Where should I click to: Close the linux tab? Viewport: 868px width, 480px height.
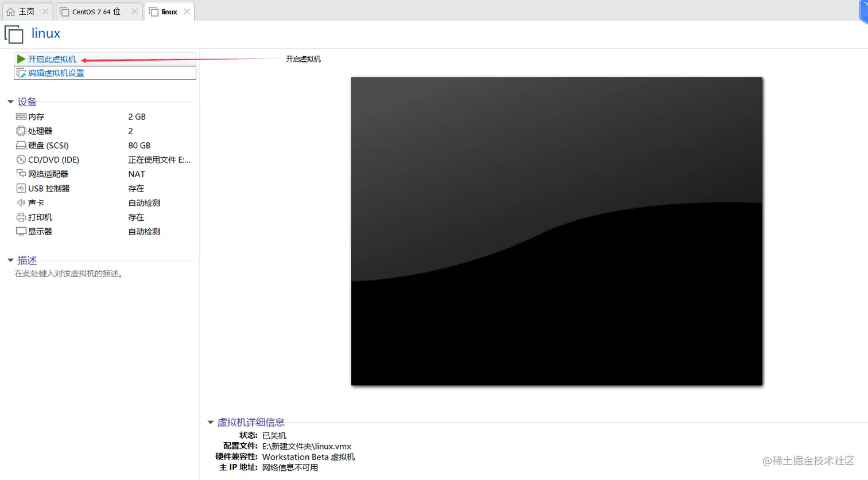[x=187, y=11]
